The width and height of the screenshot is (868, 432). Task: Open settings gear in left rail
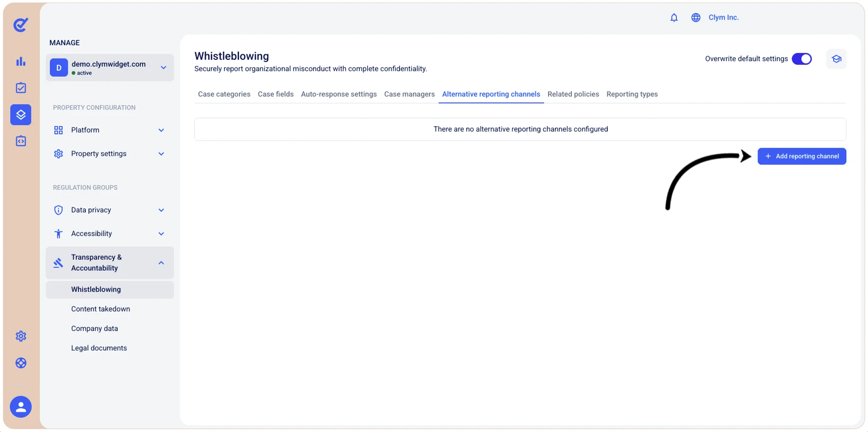coord(21,336)
